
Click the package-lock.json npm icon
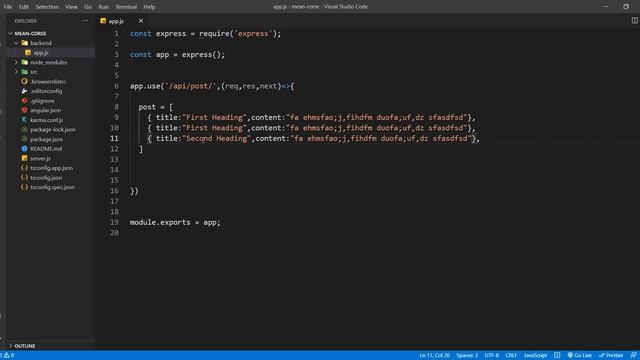[24, 129]
